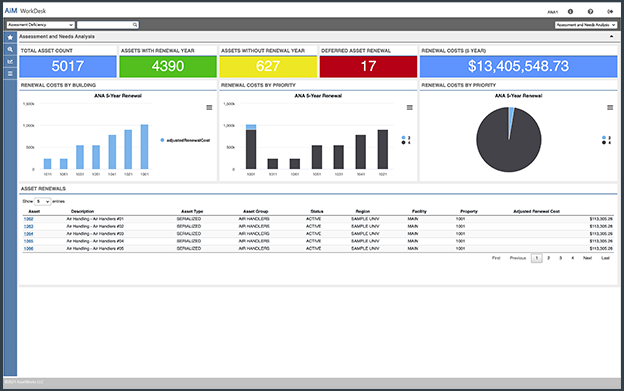Collapse the Assessment and Needs Analysis panel

tap(611, 37)
